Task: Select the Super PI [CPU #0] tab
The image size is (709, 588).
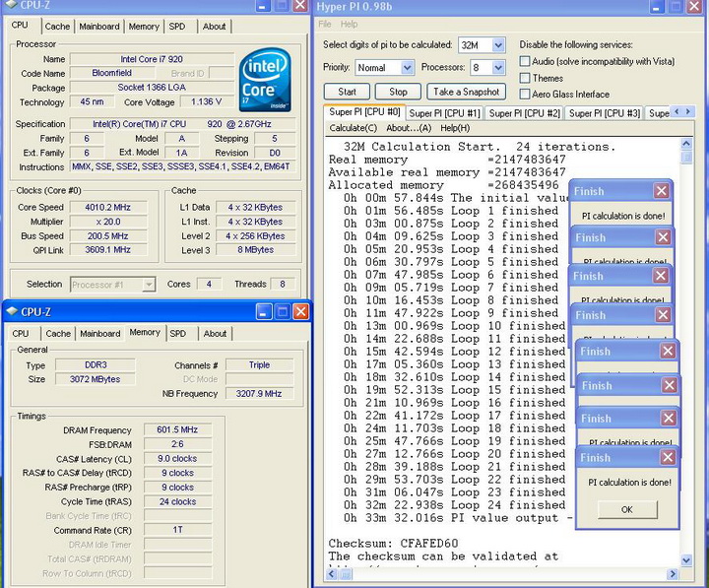Action: point(364,111)
